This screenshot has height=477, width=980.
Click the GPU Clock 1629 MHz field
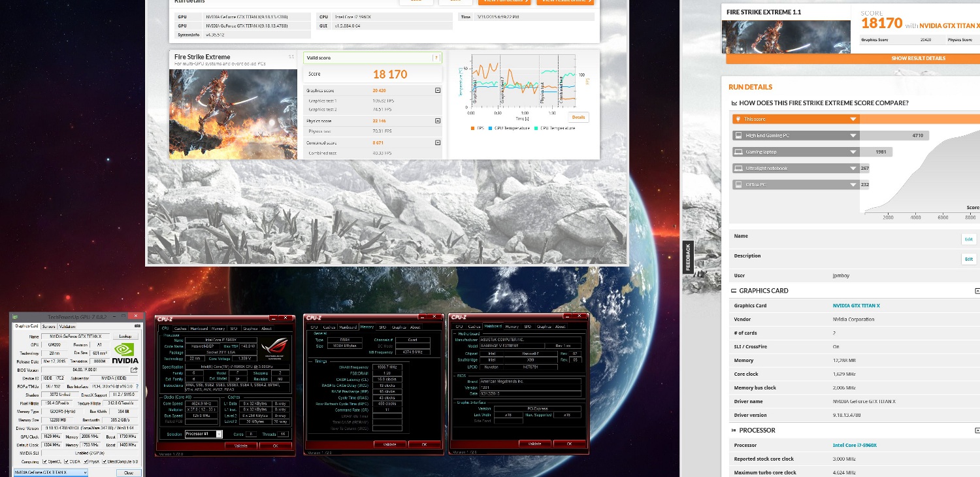click(52, 436)
